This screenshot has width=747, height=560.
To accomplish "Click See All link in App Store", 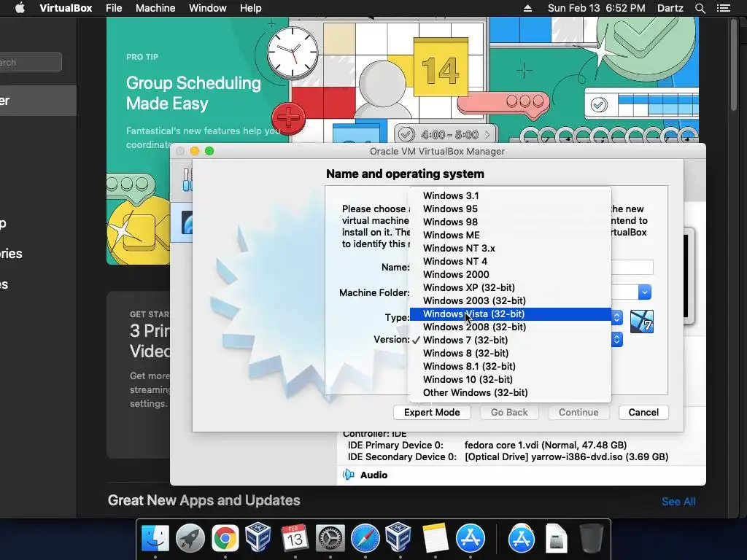I will 678,502.
